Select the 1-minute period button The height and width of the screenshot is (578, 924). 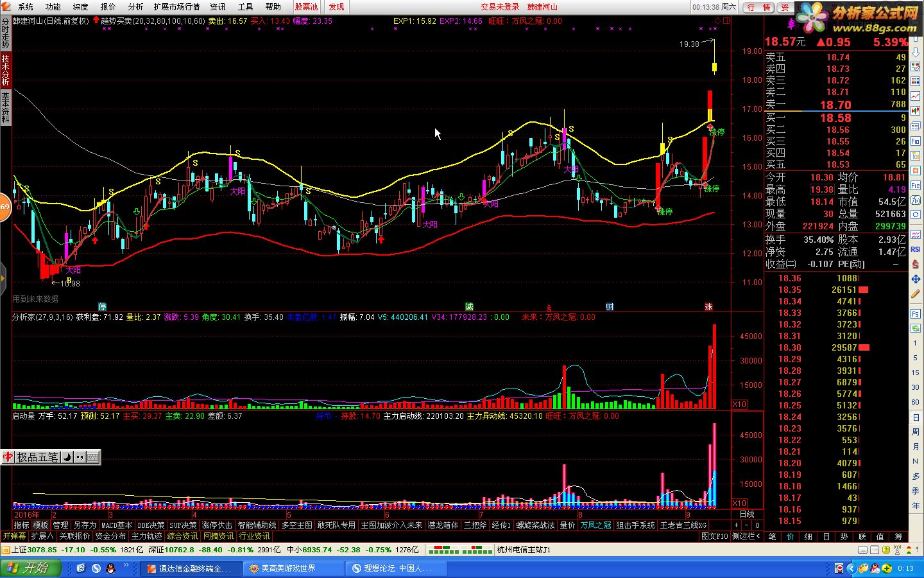point(916,343)
